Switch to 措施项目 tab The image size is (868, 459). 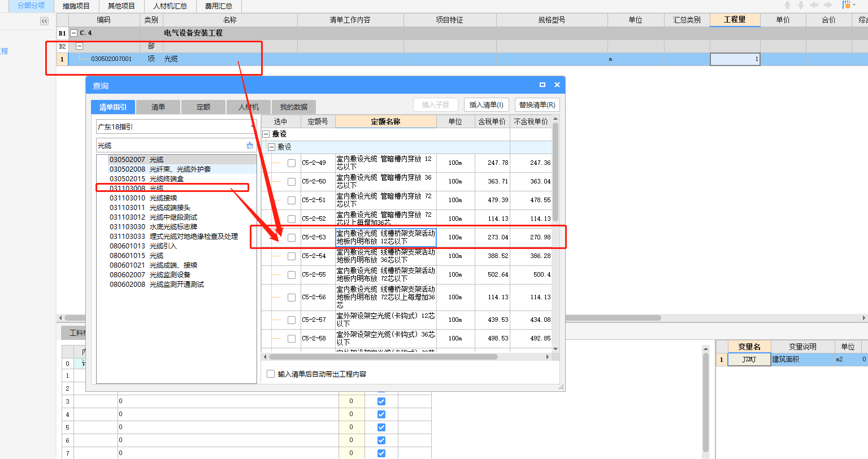[76, 6]
